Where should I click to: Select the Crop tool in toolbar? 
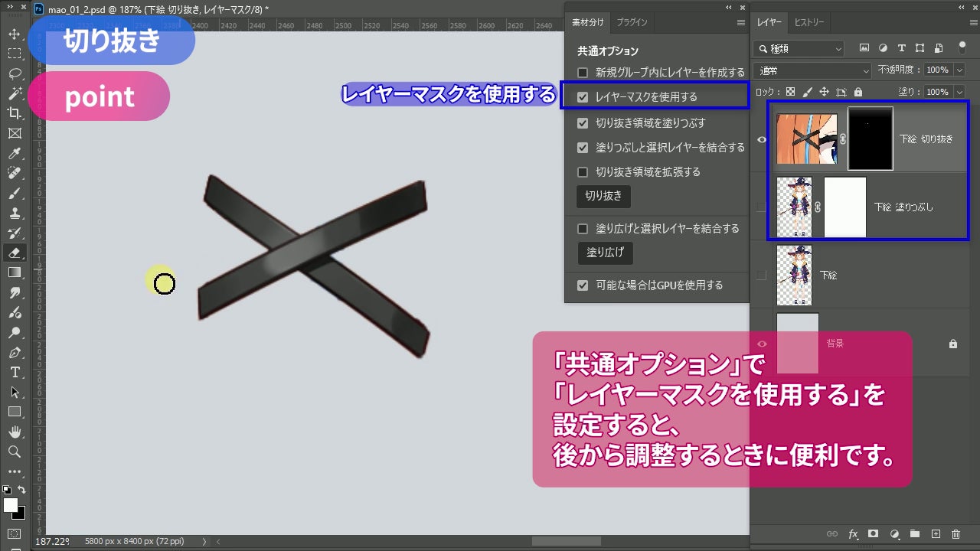point(14,113)
